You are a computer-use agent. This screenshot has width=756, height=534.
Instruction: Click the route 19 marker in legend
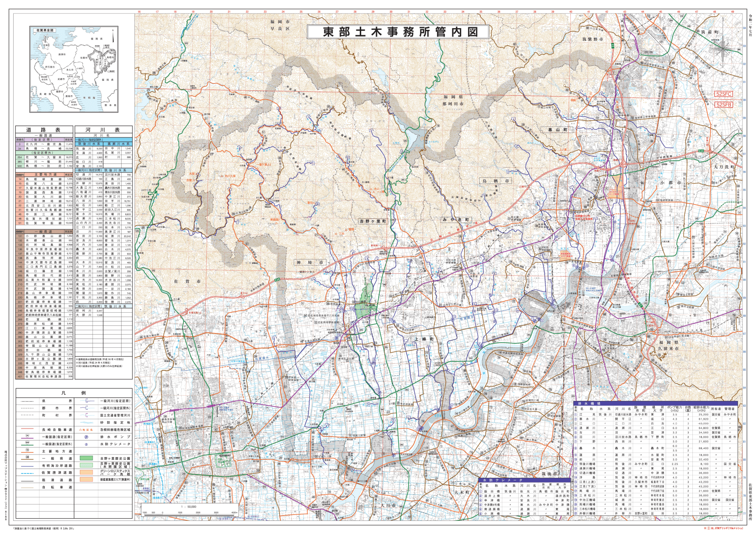[x=27, y=450]
